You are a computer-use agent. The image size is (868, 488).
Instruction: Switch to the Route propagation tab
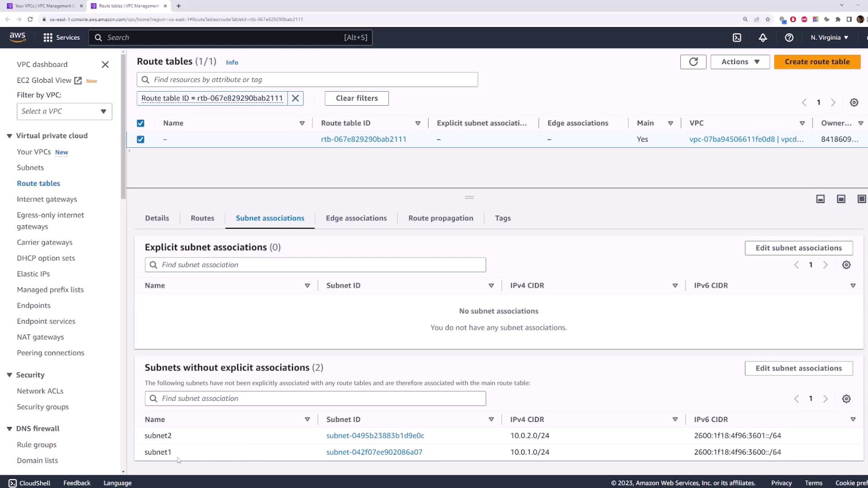[x=440, y=218]
